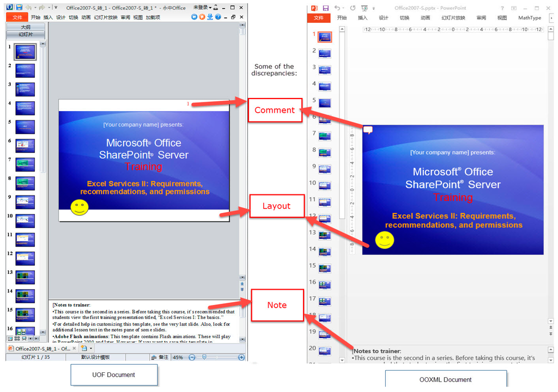This screenshot has width=558, height=392.
Task: Click previous slide double-arrow in Yozo scrollbar
Action: click(242, 284)
